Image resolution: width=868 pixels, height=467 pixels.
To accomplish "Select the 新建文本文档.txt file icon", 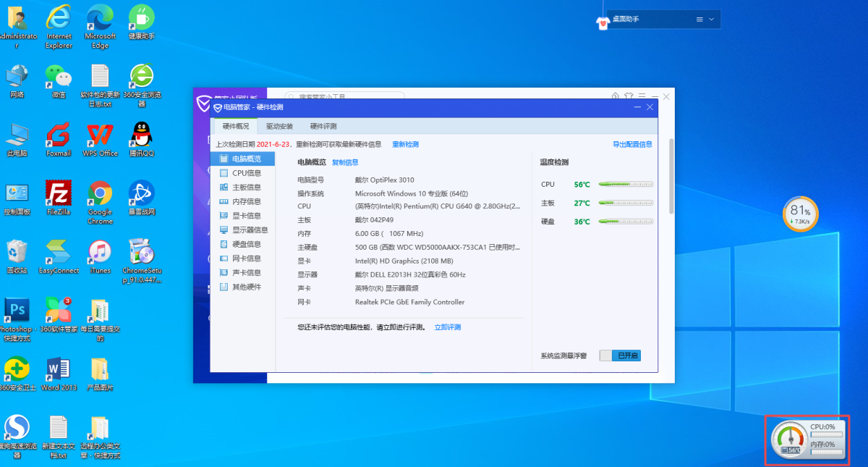I will click(x=59, y=437).
